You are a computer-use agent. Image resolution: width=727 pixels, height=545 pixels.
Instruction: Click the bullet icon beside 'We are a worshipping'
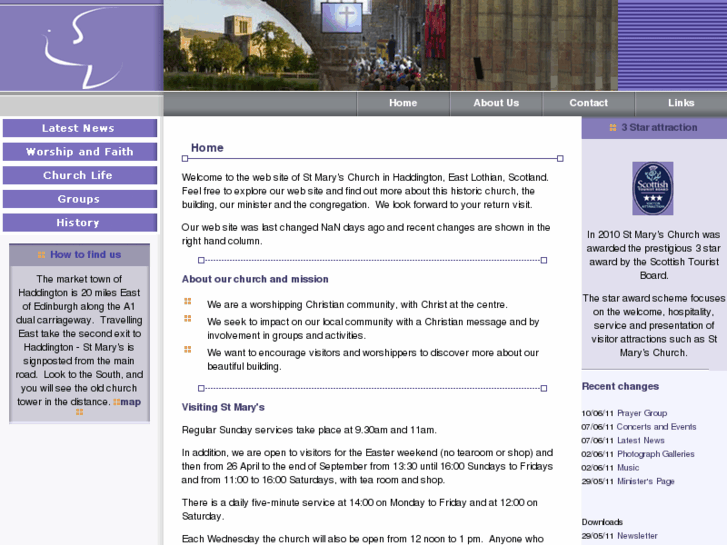coord(188,301)
